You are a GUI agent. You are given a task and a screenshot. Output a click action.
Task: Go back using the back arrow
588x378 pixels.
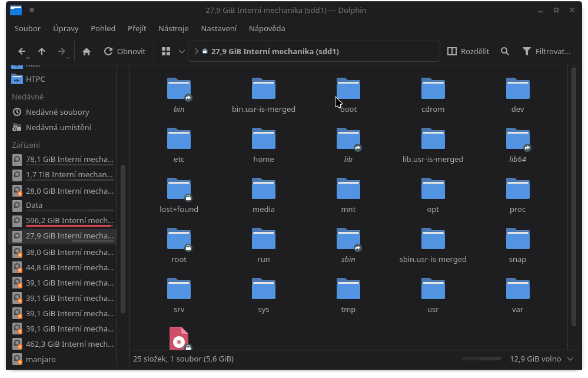[x=22, y=51]
